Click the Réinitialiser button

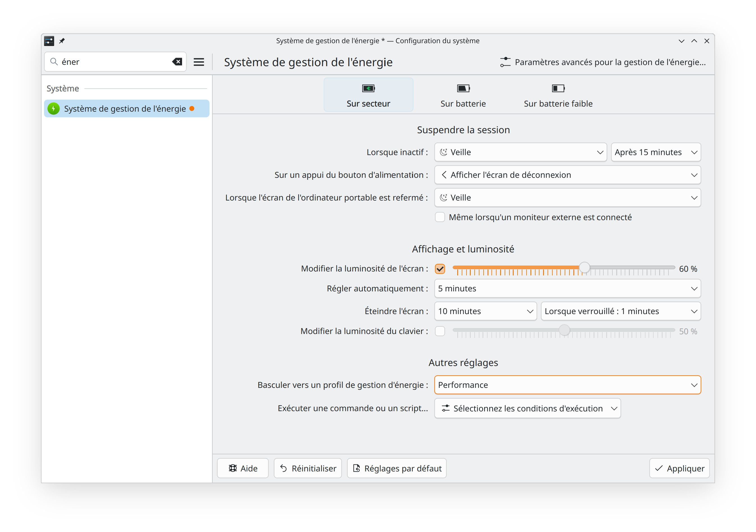point(308,468)
